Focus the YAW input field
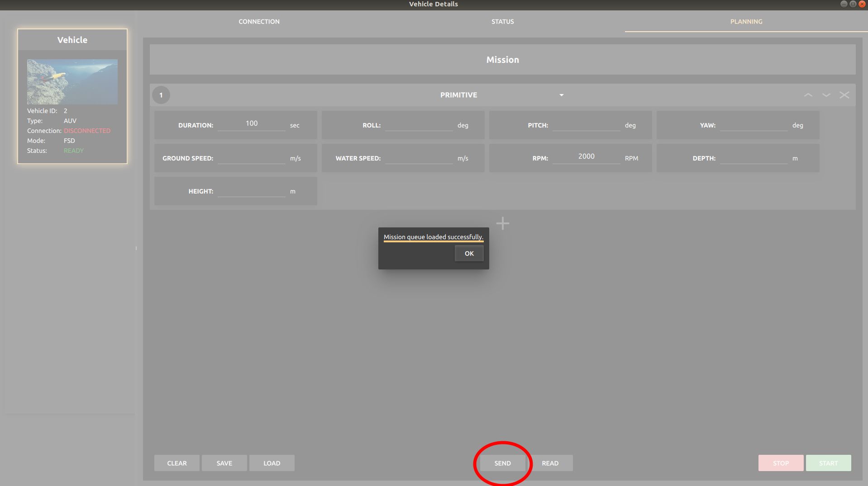 click(x=754, y=124)
